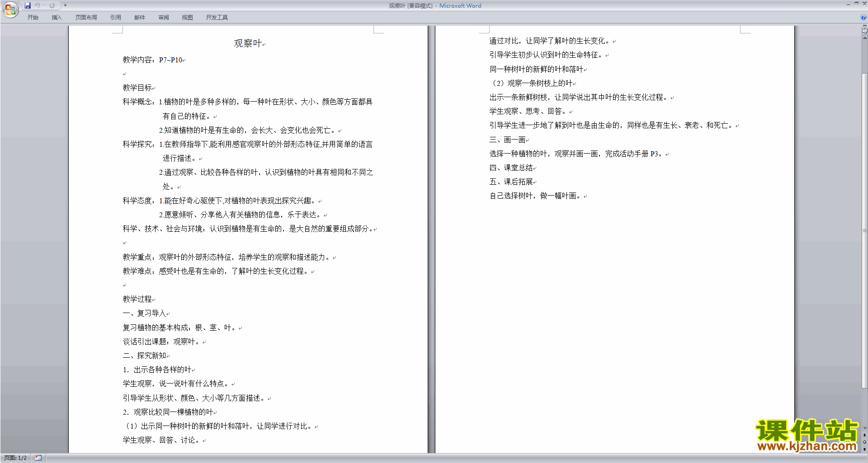Jump to previous page with double-up arrow
Screen dimensions: 868x463
[x=865, y=435]
